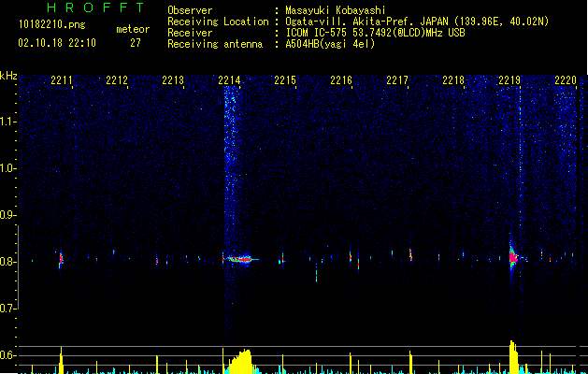Click the 0.6 kHz axis label

[8, 355]
